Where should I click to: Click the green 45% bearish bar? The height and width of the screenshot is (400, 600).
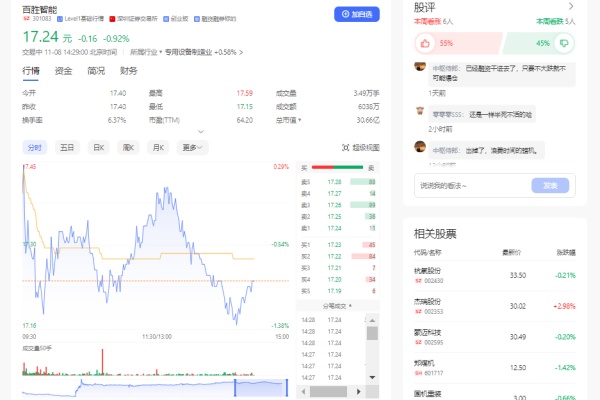click(x=539, y=43)
